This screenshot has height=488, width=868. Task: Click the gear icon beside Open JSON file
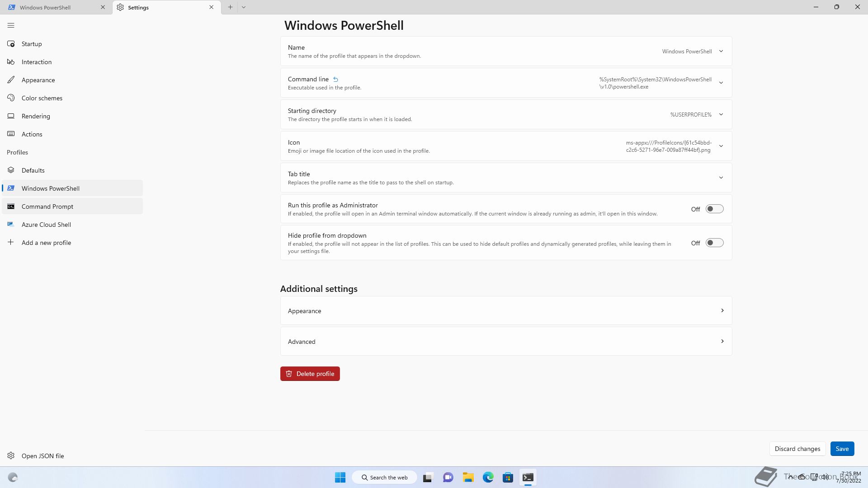[x=11, y=456]
